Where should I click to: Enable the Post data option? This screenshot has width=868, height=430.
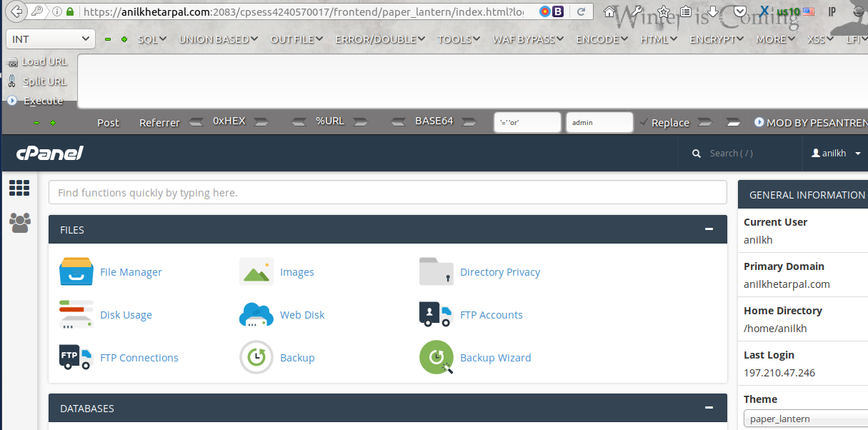(108, 122)
